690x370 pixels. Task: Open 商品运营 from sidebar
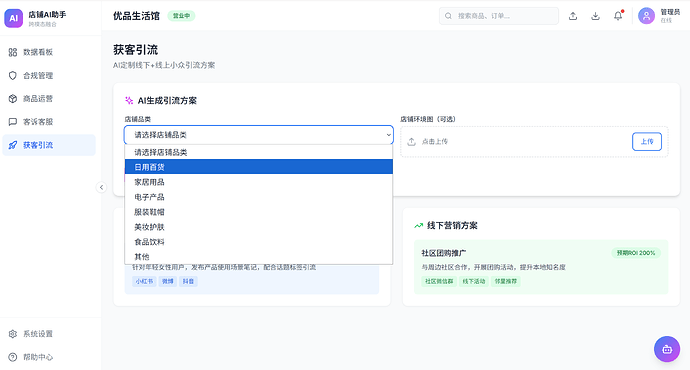coord(49,99)
